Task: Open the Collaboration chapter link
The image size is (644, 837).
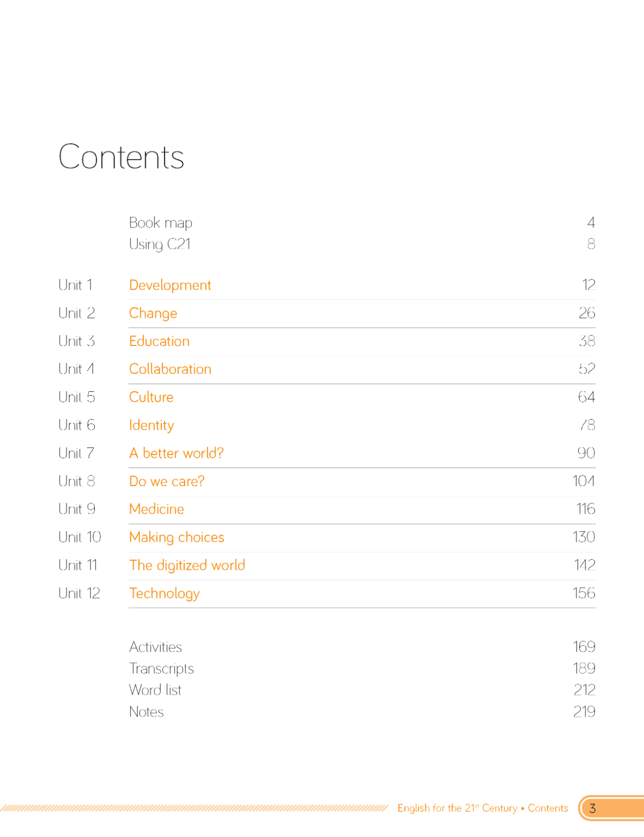Action: (170, 369)
